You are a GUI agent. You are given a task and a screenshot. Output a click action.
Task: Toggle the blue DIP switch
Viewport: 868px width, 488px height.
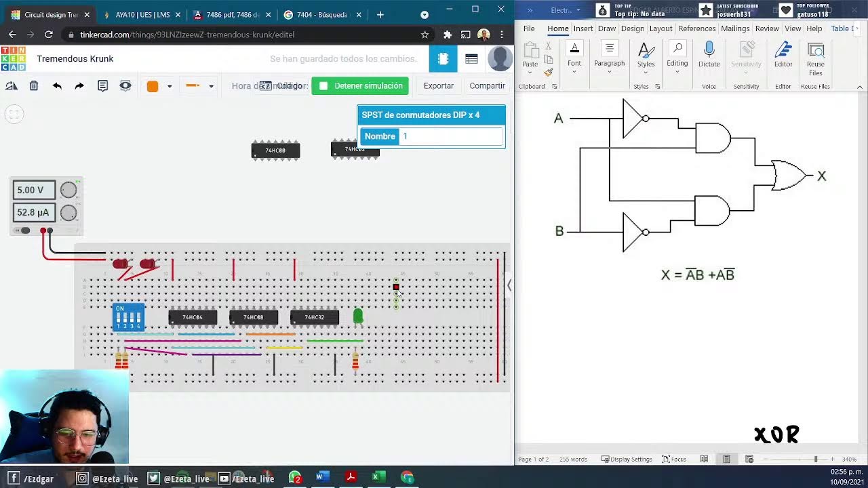[x=128, y=317]
